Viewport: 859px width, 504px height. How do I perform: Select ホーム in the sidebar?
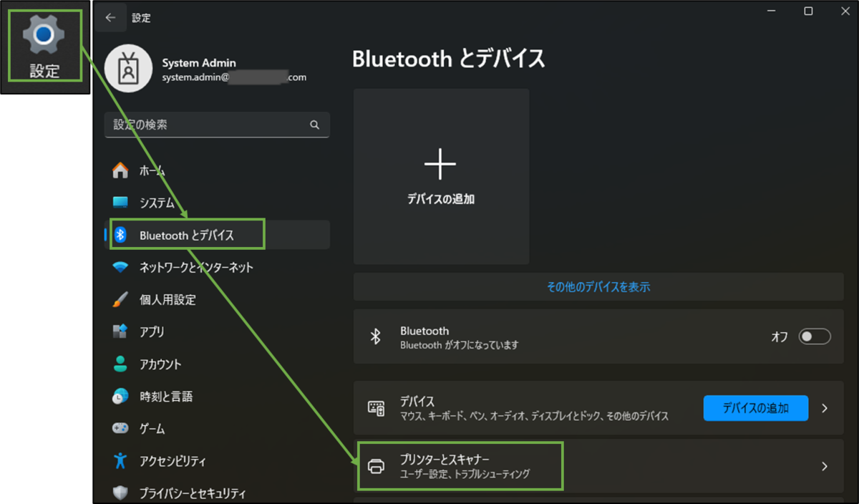[218, 170]
